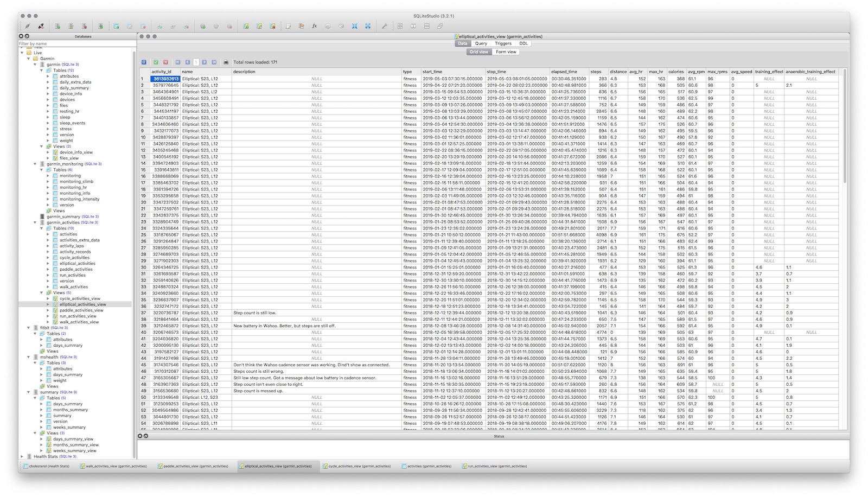Open the SQL editor toolbar icon
This screenshot has height=497, width=868.
(x=288, y=26)
